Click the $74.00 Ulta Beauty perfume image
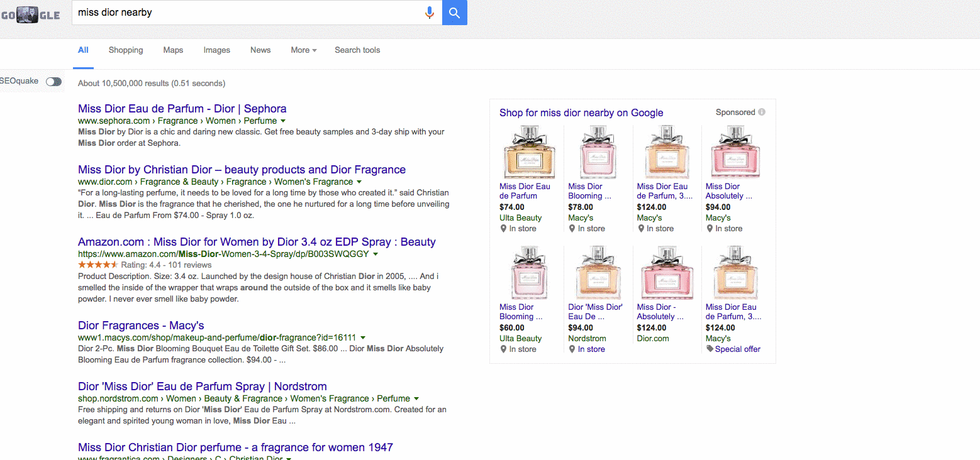 point(529,153)
